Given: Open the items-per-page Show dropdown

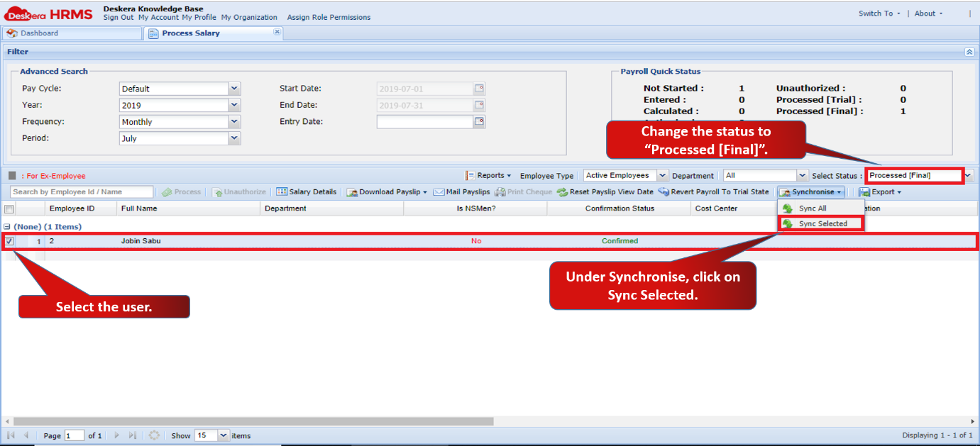Looking at the screenshot, I should coord(224,435).
